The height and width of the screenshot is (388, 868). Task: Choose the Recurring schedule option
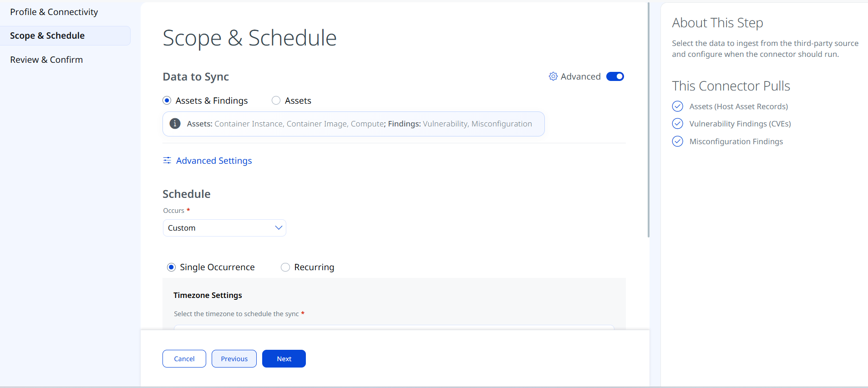click(285, 267)
